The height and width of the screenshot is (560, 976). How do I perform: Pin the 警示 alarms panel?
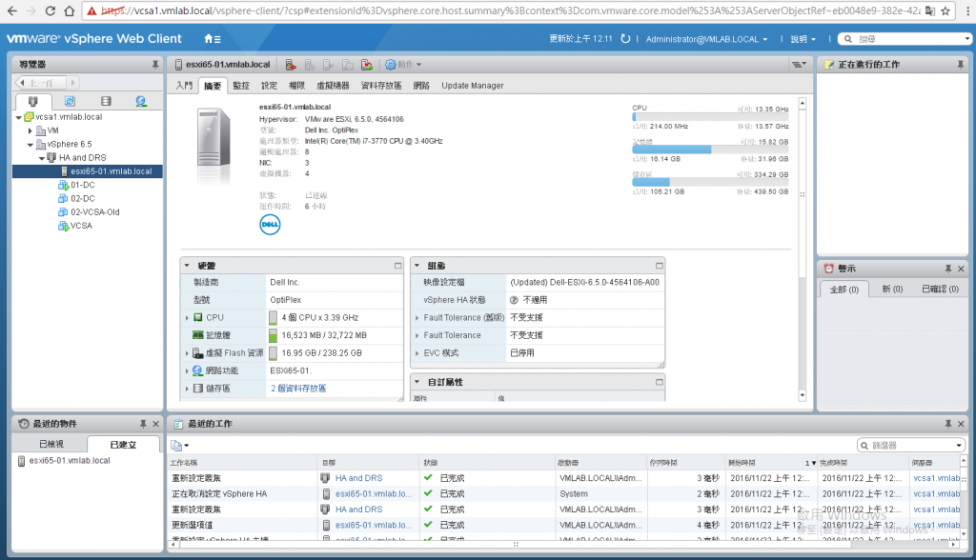948,269
